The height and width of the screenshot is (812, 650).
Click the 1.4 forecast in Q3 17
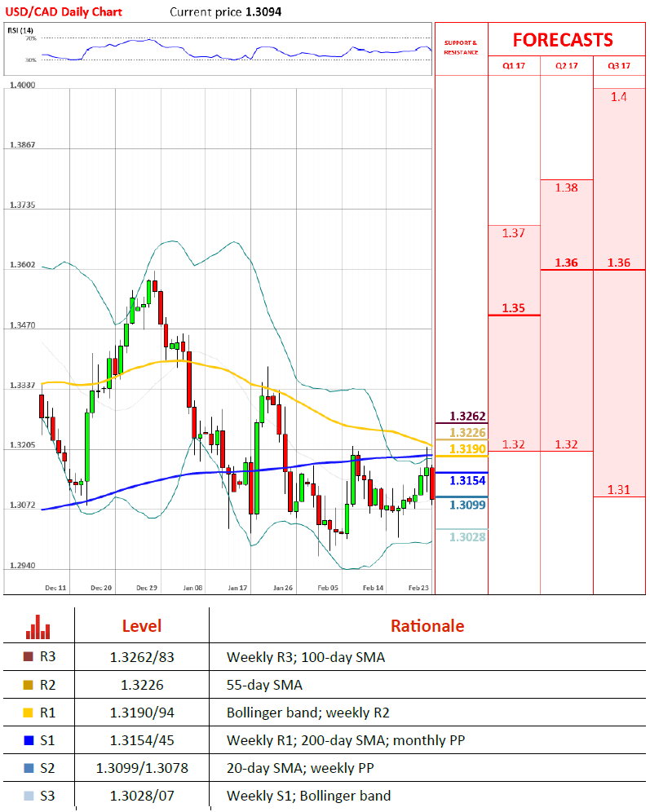619,97
